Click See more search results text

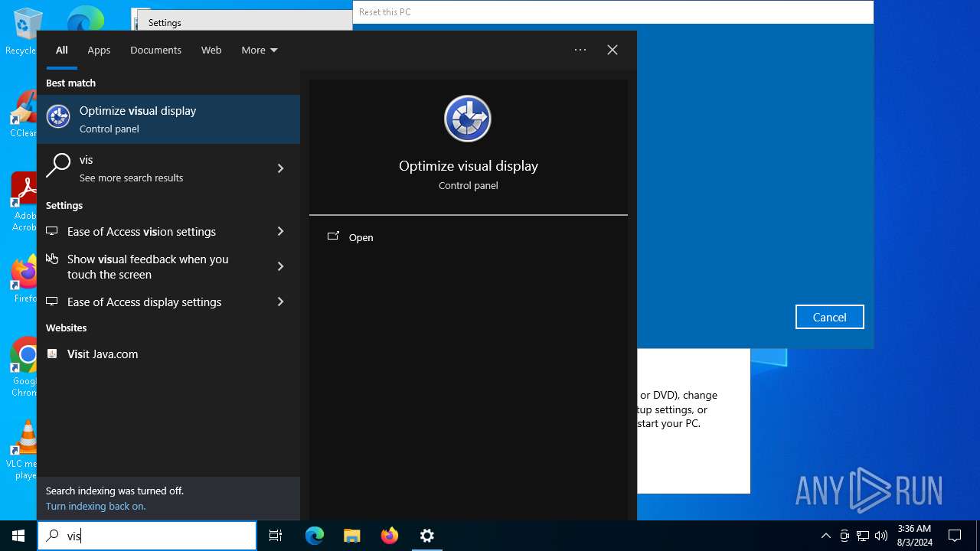[131, 178]
